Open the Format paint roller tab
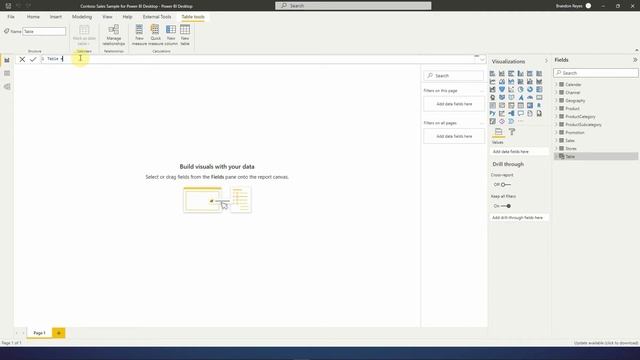 (x=512, y=132)
